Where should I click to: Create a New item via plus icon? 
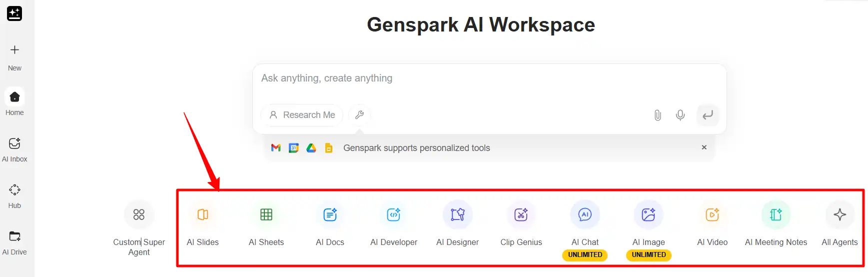coord(14,49)
